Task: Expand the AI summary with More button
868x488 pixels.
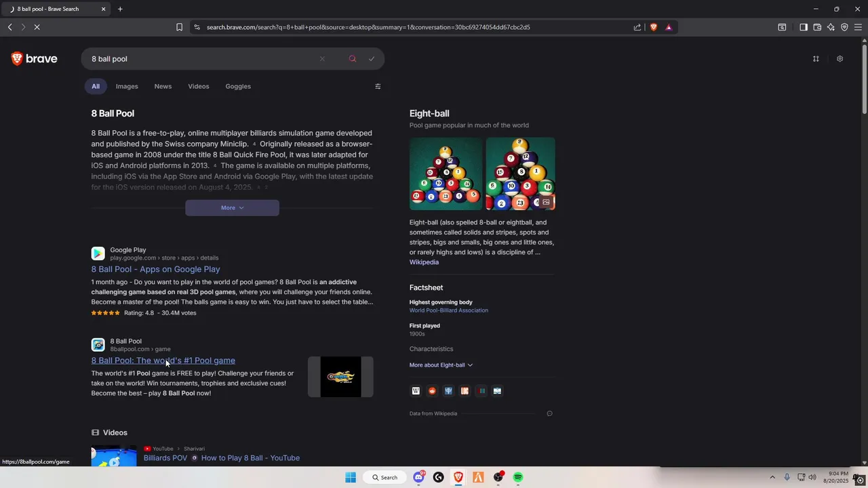Action: (232, 207)
